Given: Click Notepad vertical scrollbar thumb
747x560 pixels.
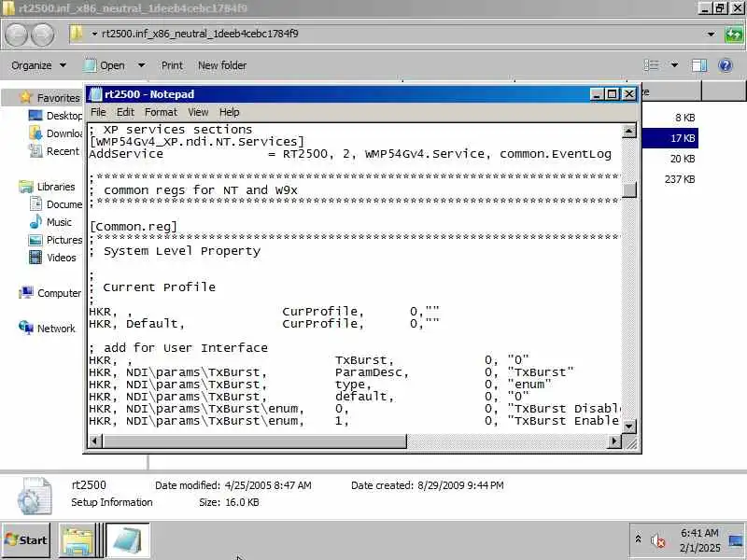Looking at the screenshot, I should tap(628, 189).
